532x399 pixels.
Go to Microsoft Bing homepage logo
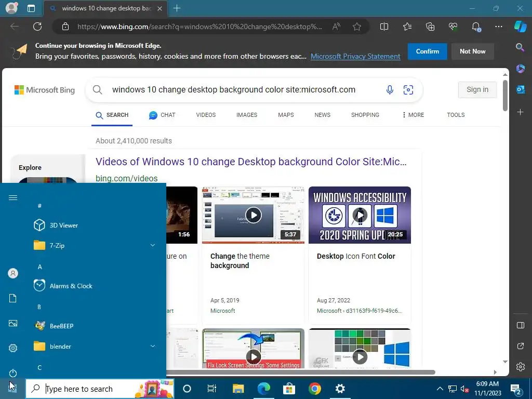45,90
